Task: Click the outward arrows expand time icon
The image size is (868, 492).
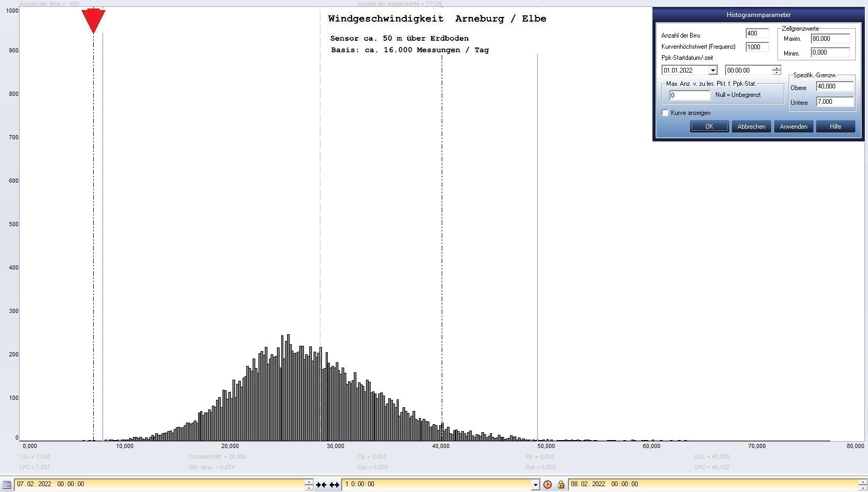Action: [x=334, y=485]
